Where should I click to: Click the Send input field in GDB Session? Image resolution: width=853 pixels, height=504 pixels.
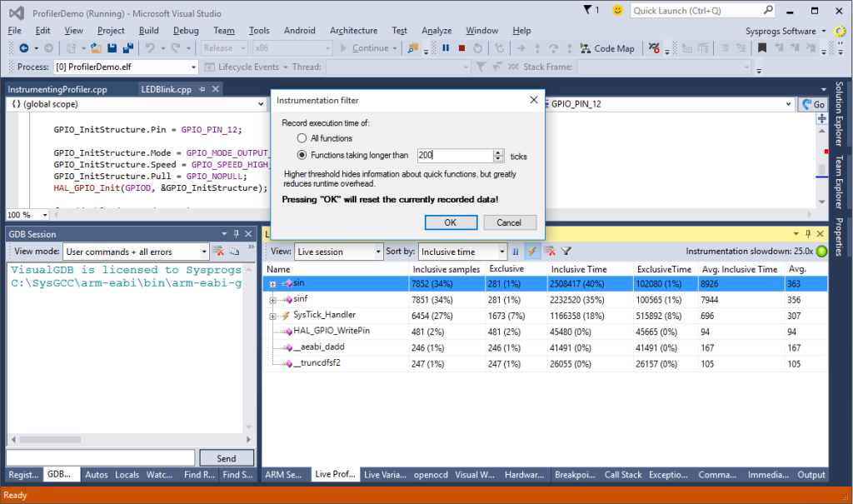click(100, 457)
